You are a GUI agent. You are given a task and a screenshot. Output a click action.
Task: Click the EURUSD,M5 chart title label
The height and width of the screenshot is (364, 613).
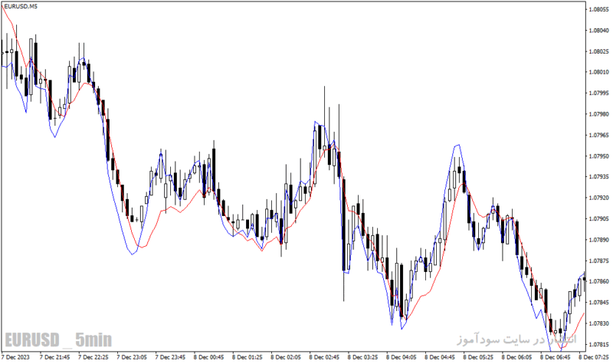tap(21, 6)
